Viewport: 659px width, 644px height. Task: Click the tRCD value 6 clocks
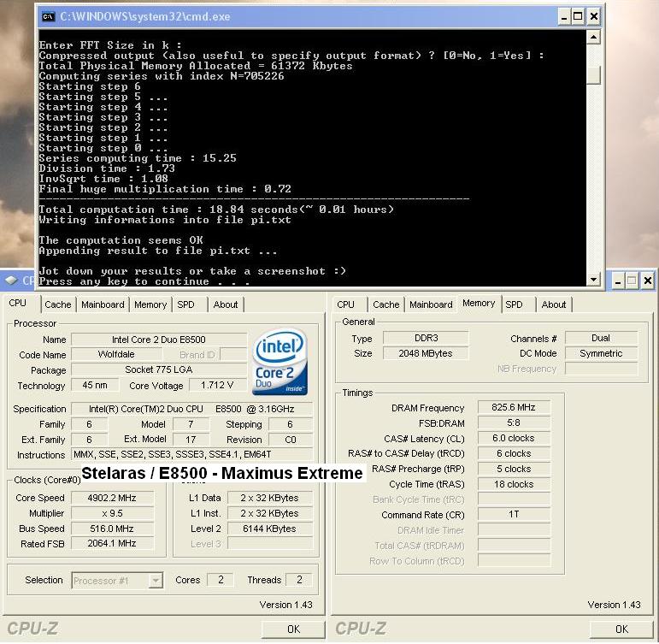point(514,453)
